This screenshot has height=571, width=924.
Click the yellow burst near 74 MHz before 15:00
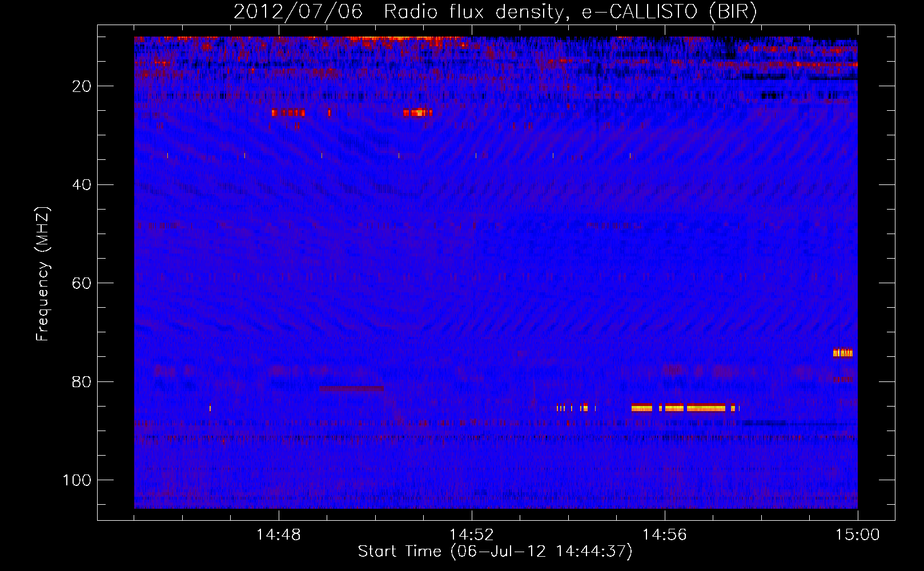(843, 353)
